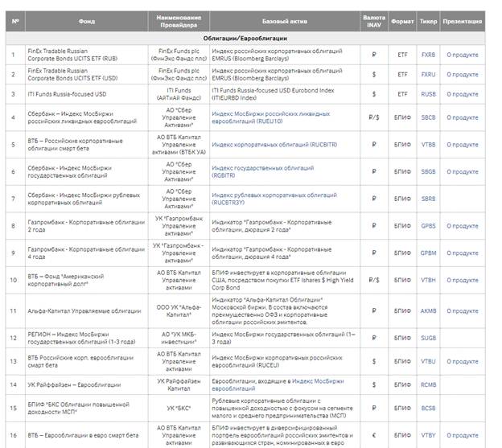Image resolution: width=502 pixels, height=448 pixels.
Task: Select the 'АО УК МКБ-инвестиции' provider cell
Action: 179,338
